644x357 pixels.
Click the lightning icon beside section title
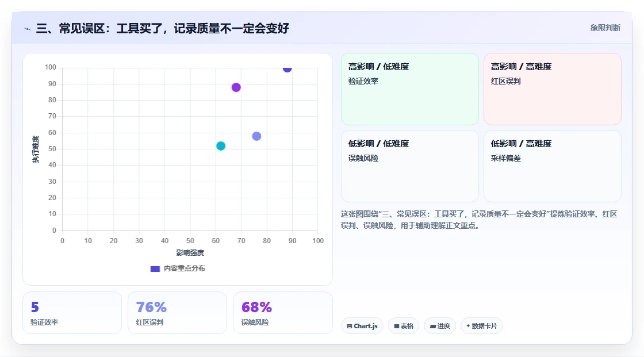(x=28, y=29)
